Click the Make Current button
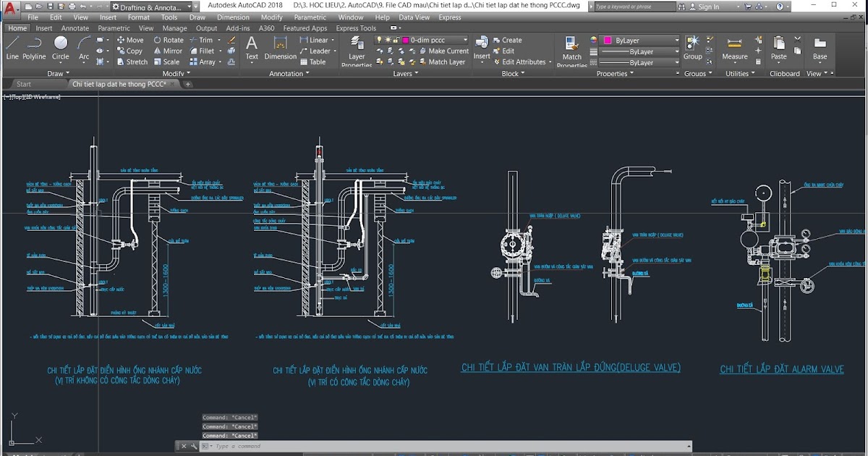 [449, 51]
